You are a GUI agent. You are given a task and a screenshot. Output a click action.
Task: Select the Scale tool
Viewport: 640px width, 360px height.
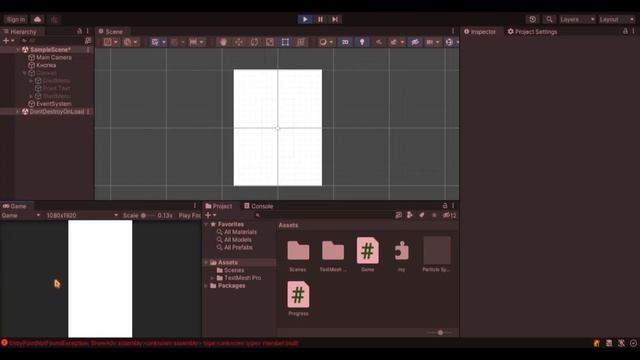pos(270,42)
